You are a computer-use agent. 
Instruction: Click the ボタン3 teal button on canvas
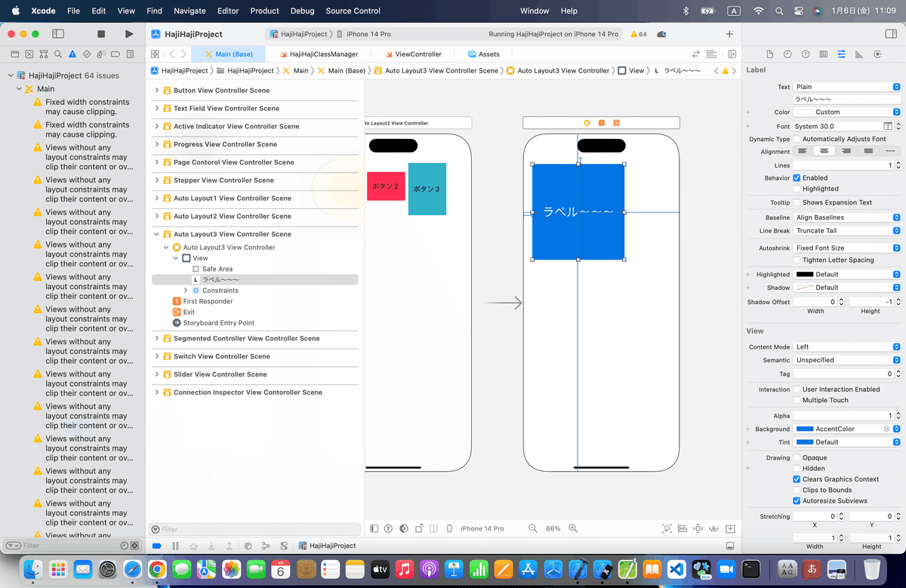427,189
